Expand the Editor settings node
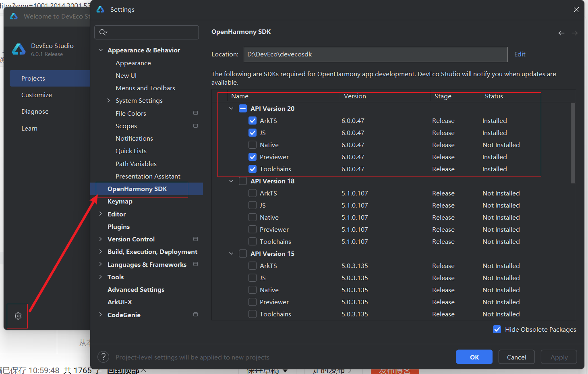This screenshot has width=588, height=374. pyautogui.click(x=101, y=214)
